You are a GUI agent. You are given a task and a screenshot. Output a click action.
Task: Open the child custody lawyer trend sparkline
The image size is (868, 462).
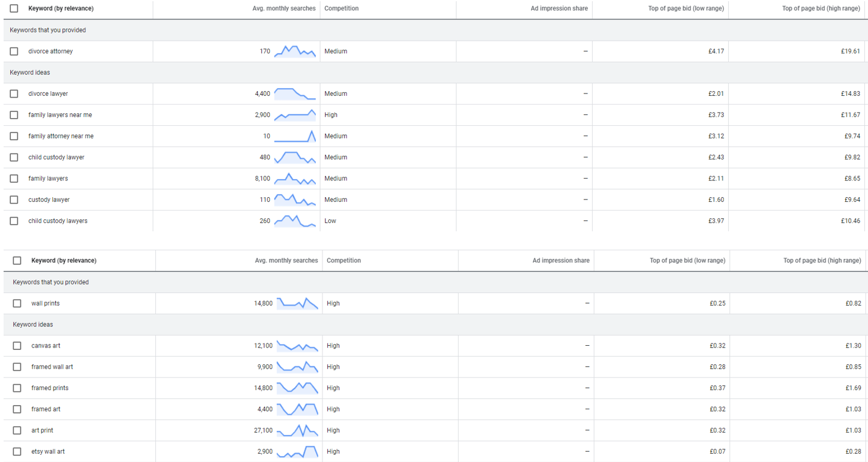point(295,158)
